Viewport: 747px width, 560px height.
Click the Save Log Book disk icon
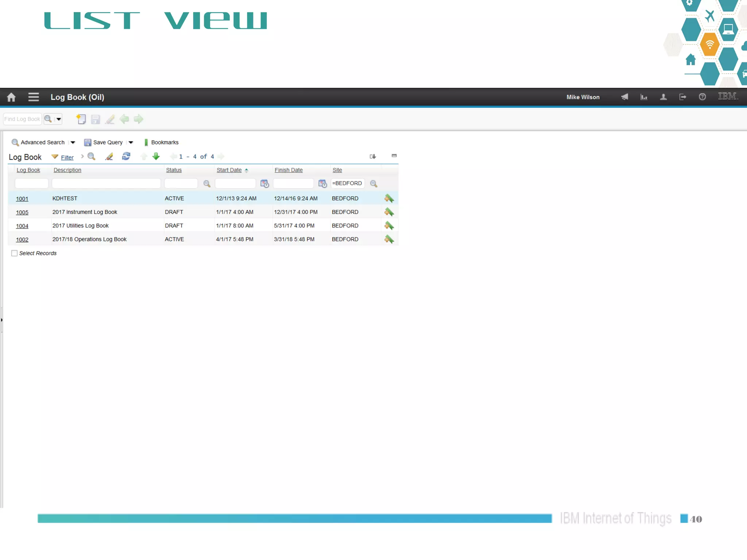pyautogui.click(x=96, y=119)
